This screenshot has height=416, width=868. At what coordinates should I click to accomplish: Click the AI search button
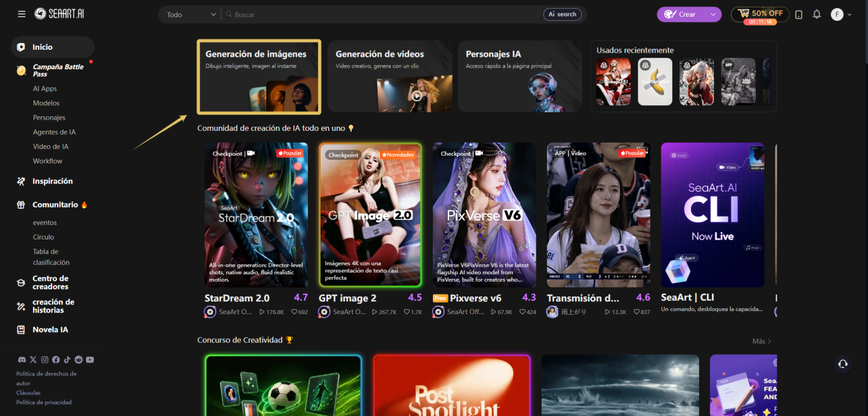[x=562, y=14]
